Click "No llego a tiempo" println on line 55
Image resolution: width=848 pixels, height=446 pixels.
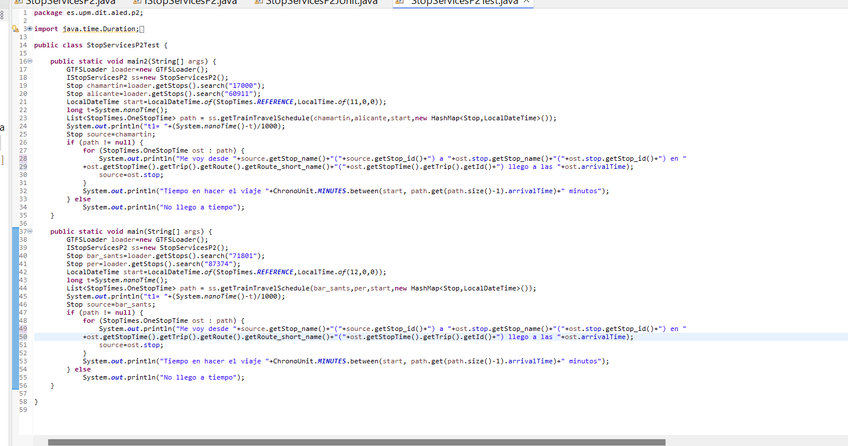click(163, 378)
